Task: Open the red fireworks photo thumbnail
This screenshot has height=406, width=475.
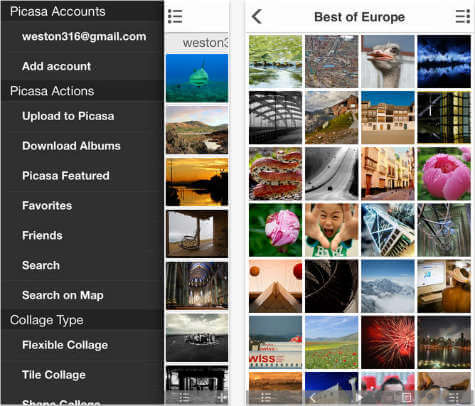Action: pyautogui.click(x=388, y=342)
